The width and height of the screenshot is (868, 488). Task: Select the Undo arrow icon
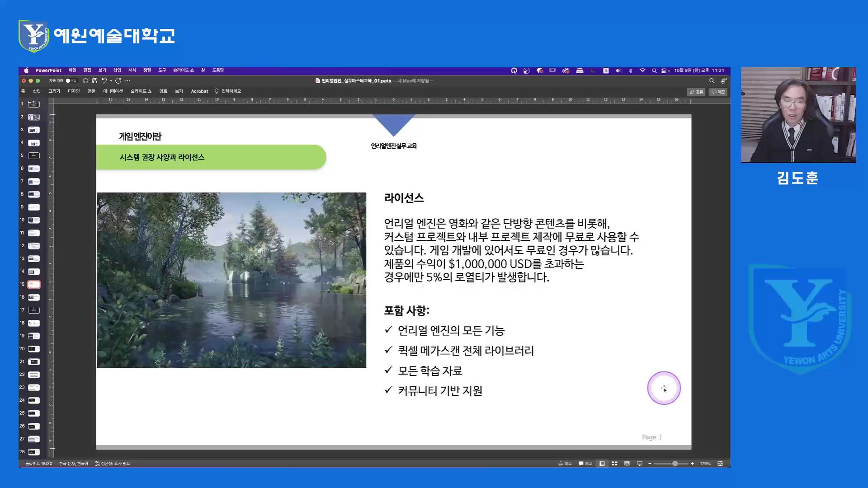[104, 80]
